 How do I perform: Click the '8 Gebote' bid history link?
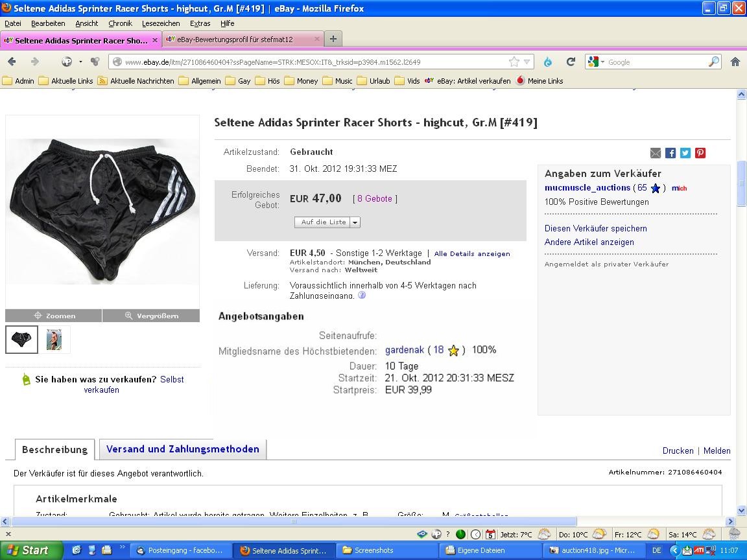pyautogui.click(x=375, y=199)
